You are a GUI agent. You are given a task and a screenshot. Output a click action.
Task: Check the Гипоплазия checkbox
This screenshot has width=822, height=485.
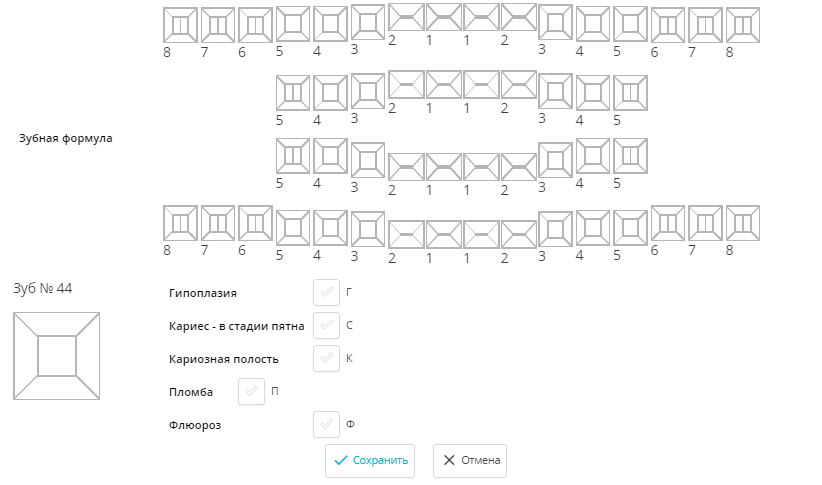[326, 292]
